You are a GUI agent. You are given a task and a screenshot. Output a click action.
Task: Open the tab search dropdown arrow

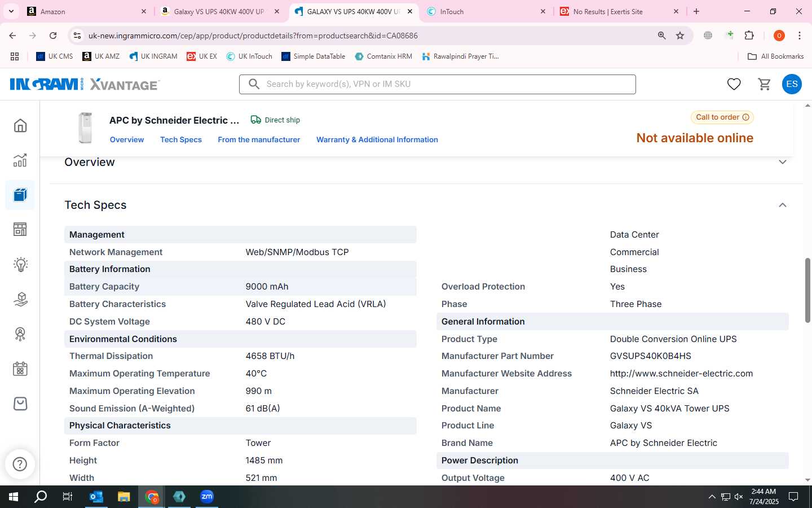tap(11, 11)
